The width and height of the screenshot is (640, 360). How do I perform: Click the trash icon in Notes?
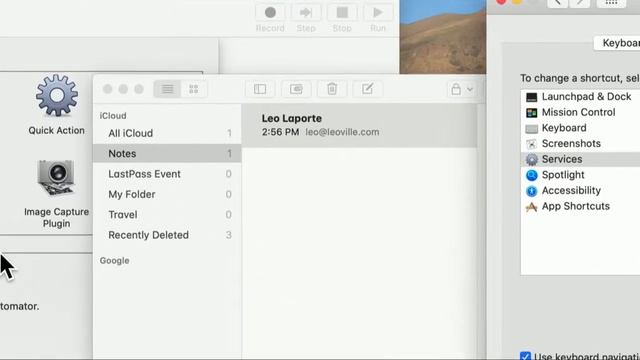coord(332,89)
